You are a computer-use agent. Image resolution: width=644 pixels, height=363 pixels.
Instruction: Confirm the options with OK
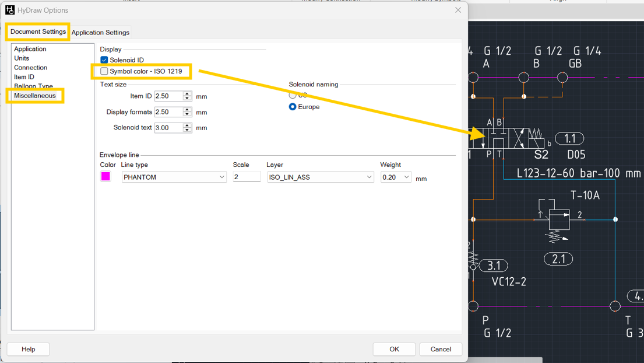(x=395, y=349)
